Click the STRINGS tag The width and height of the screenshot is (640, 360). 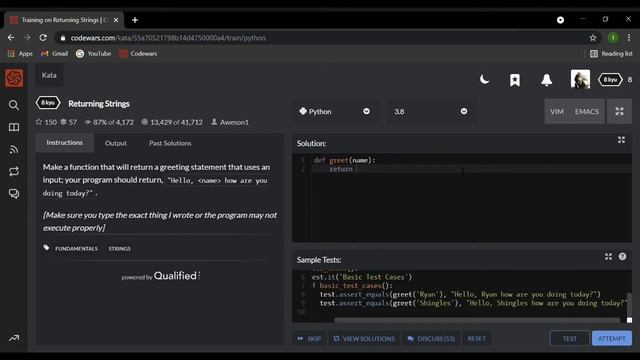(120, 249)
